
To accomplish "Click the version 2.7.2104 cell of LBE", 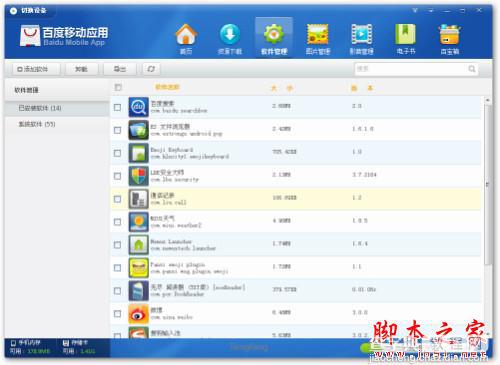I will point(364,175).
